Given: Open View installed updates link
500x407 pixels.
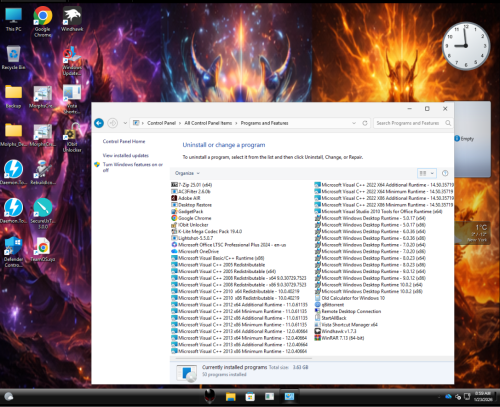Looking at the screenshot, I should [126, 155].
